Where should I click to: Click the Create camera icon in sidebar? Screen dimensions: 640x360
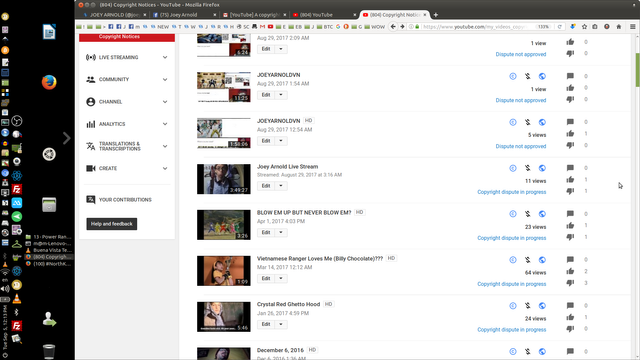point(91,168)
